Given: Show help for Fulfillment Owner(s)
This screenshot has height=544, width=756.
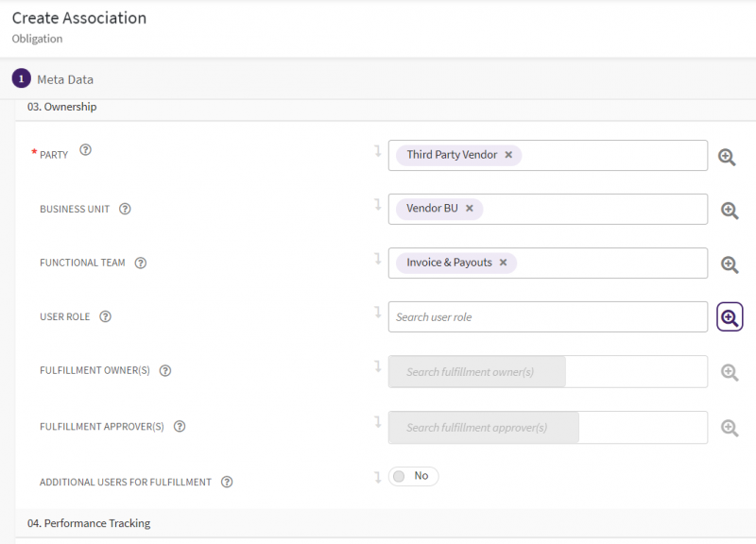Looking at the screenshot, I should click(x=165, y=370).
